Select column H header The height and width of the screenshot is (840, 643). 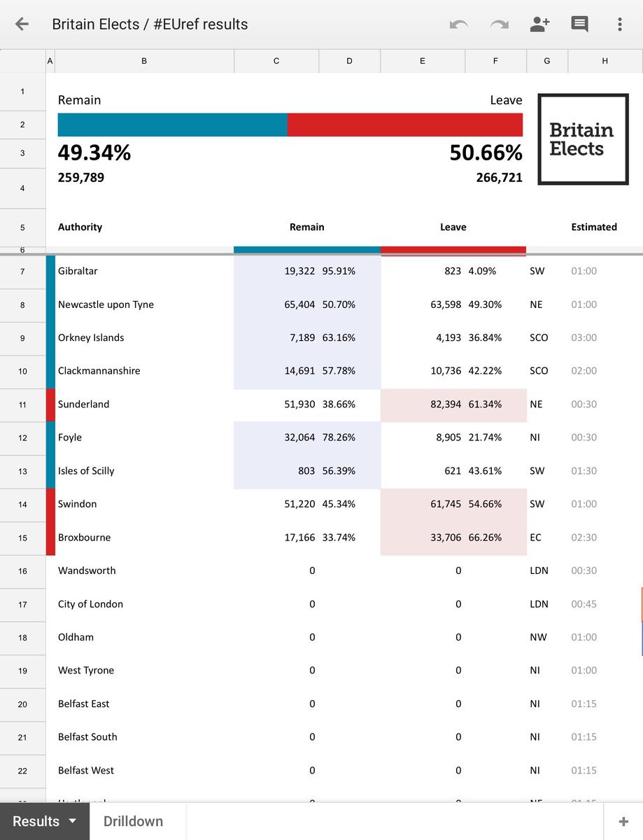605,61
